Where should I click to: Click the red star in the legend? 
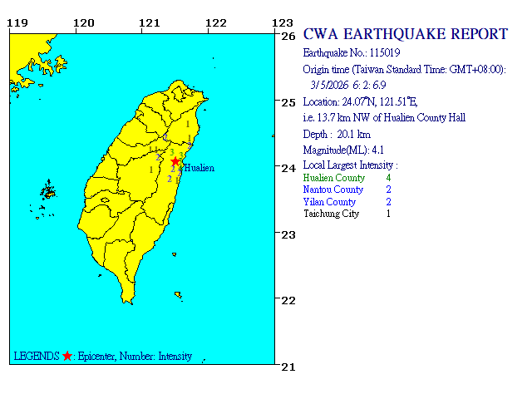[x=67, y=356]
